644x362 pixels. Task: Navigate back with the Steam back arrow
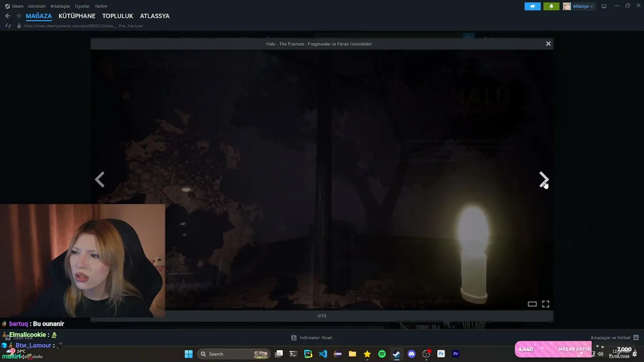pos(8,16)
